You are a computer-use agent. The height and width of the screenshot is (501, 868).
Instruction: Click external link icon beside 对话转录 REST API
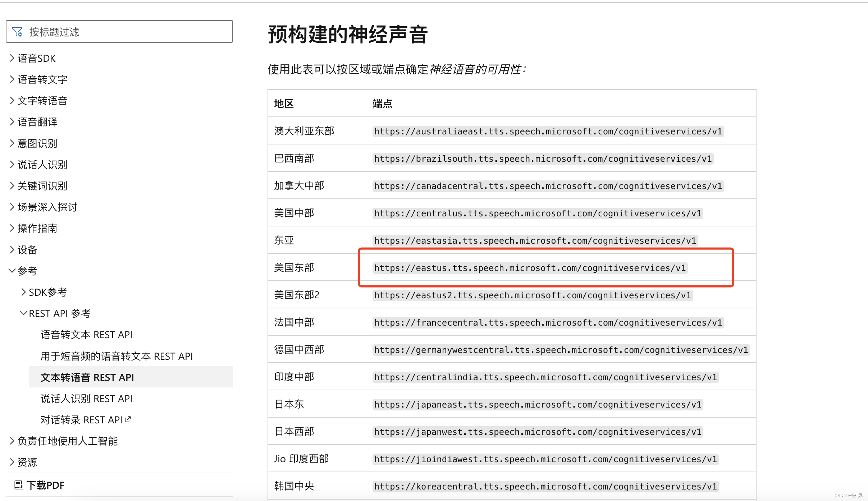(128, 419)
